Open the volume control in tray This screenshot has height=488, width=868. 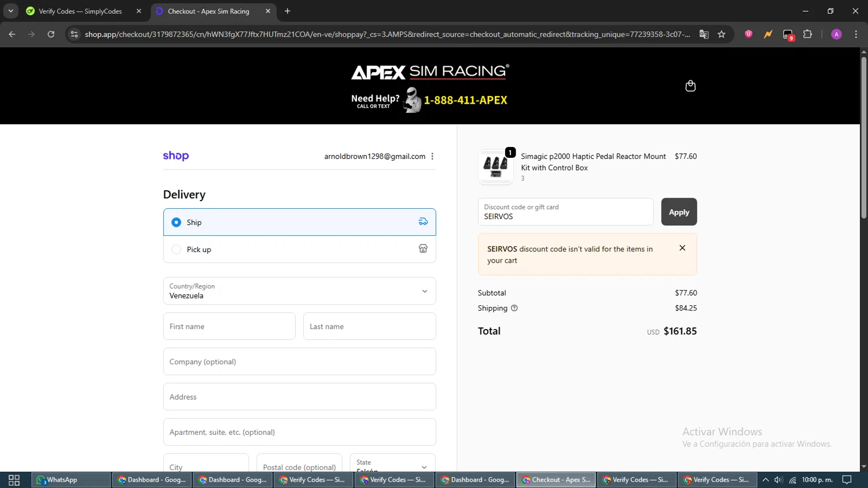click(779, 480)
